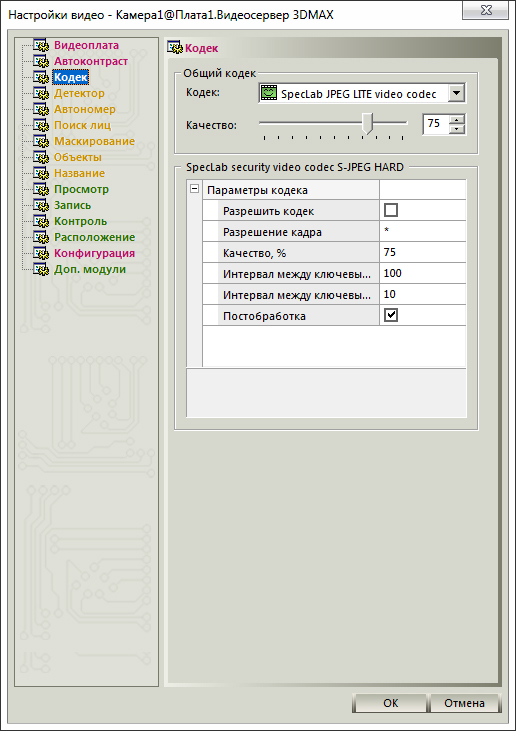Click the green codec icon in the dropdown
The width and height of the screenshot is (516, 731).
click(268, 93)
